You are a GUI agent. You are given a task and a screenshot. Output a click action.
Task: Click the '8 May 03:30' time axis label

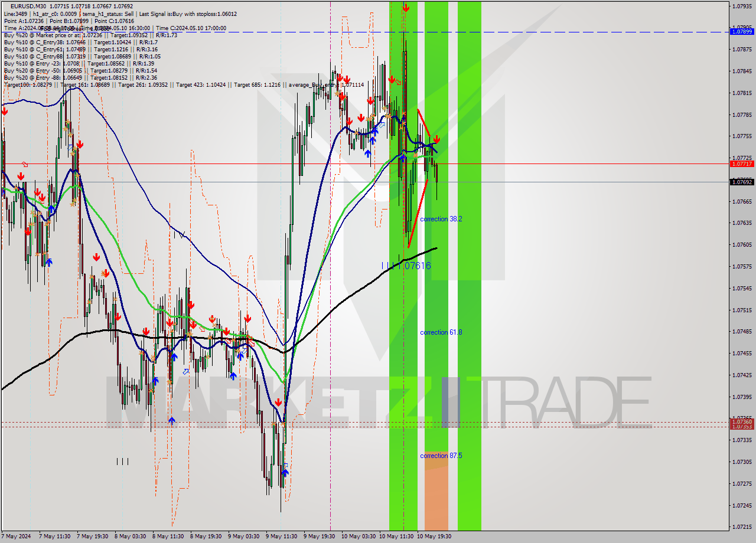click(x=131, y=537)
